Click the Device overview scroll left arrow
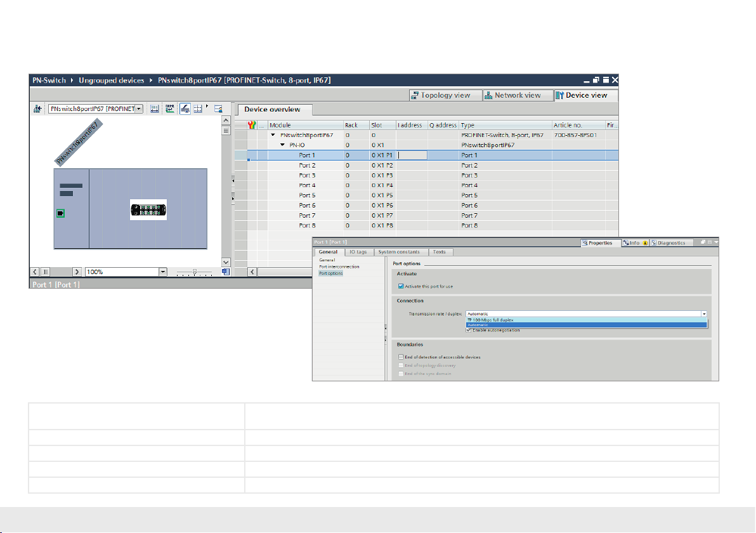Viewport: 756px width, 533px height. 252,272
